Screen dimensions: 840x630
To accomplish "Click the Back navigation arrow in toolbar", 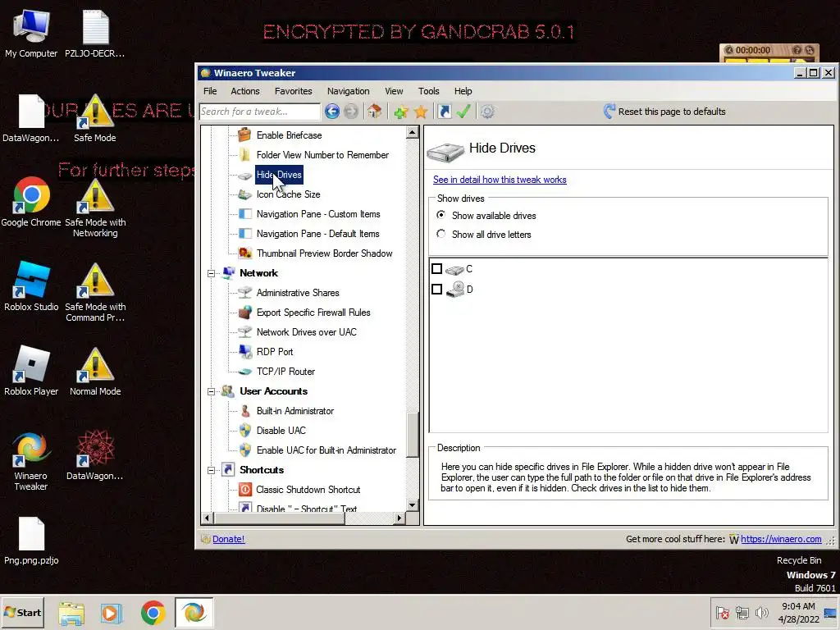I will pos(332,112).
